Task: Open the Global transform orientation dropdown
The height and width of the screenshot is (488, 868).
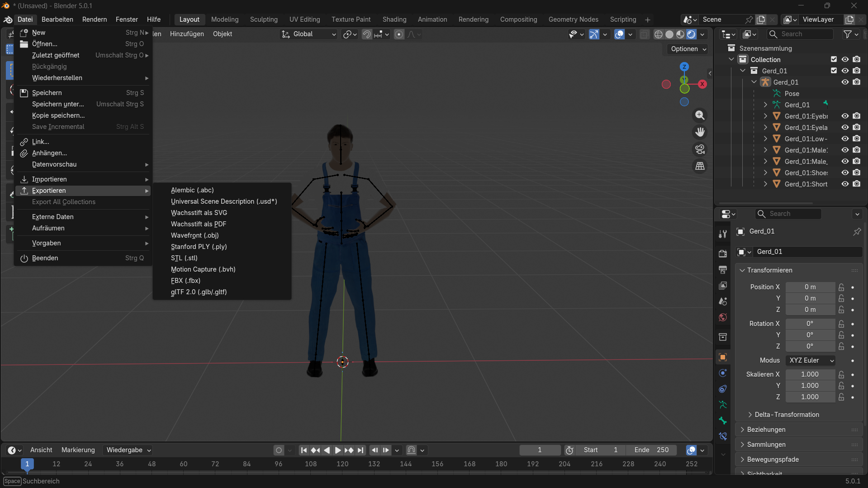Action: tap(308, 34)
